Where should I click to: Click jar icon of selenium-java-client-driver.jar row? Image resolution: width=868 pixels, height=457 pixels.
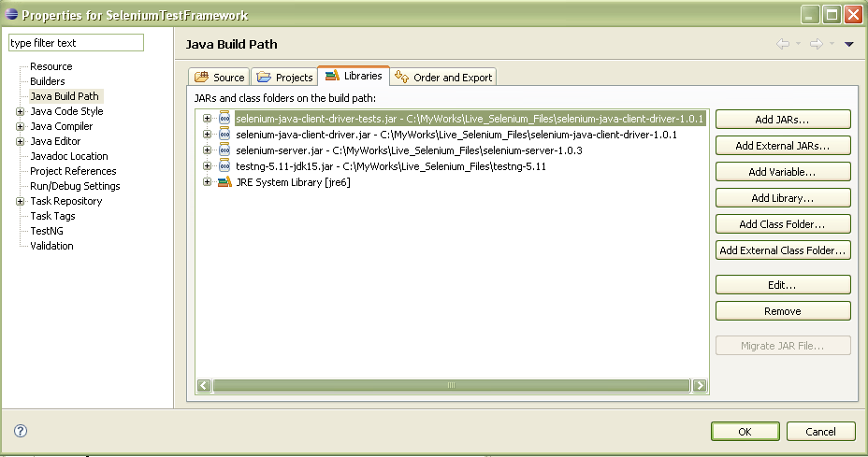pos(224,135)
